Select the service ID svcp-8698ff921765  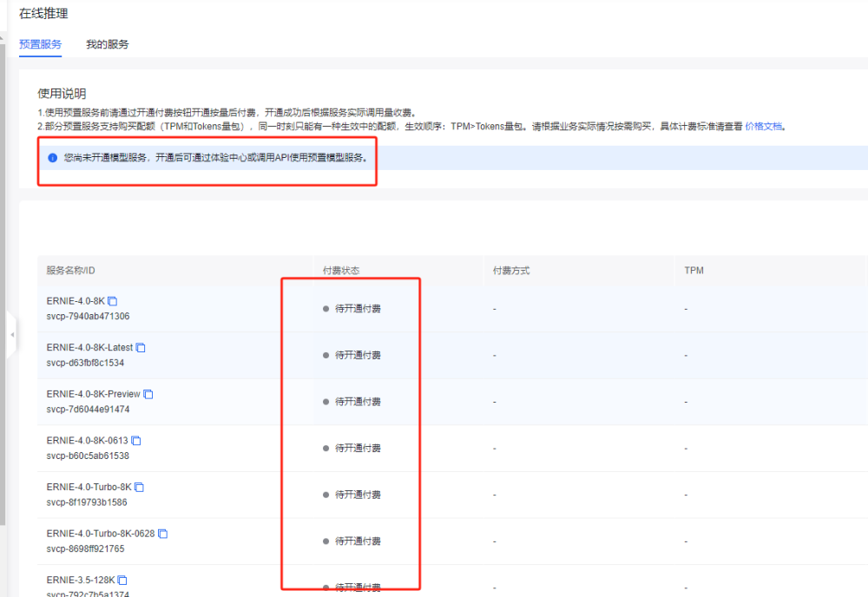tap(85, 548)
